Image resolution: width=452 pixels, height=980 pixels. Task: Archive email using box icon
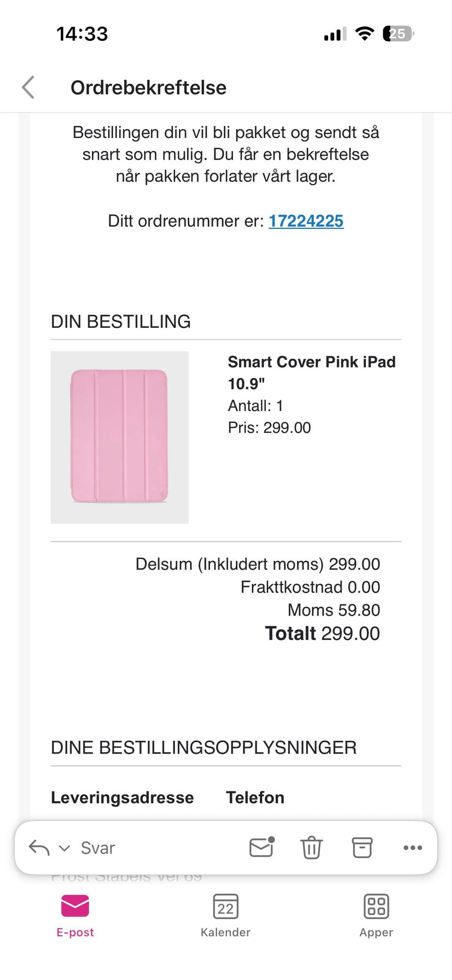click(x=362, y=847)
